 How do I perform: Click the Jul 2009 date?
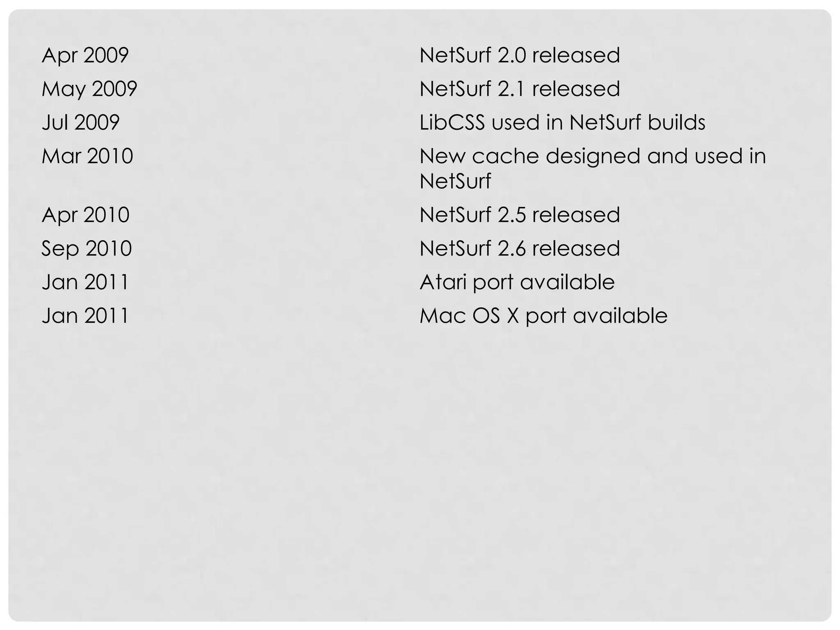point(80,123)
